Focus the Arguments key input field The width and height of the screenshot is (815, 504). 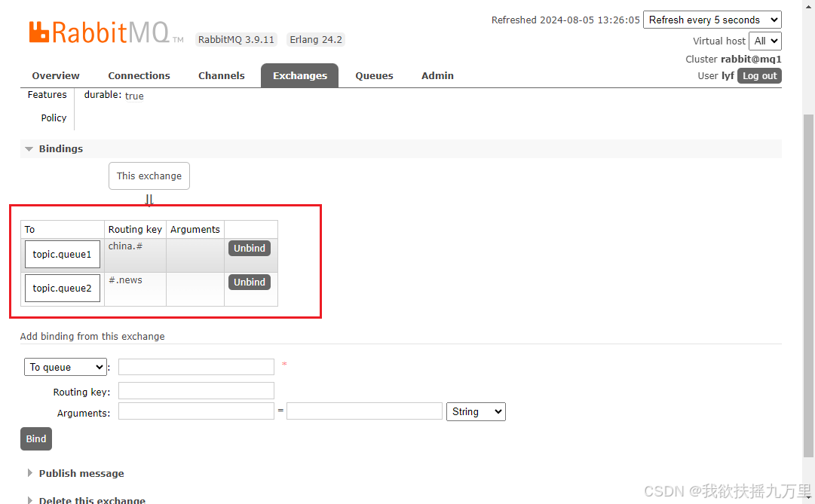click(x=196, y=411)
